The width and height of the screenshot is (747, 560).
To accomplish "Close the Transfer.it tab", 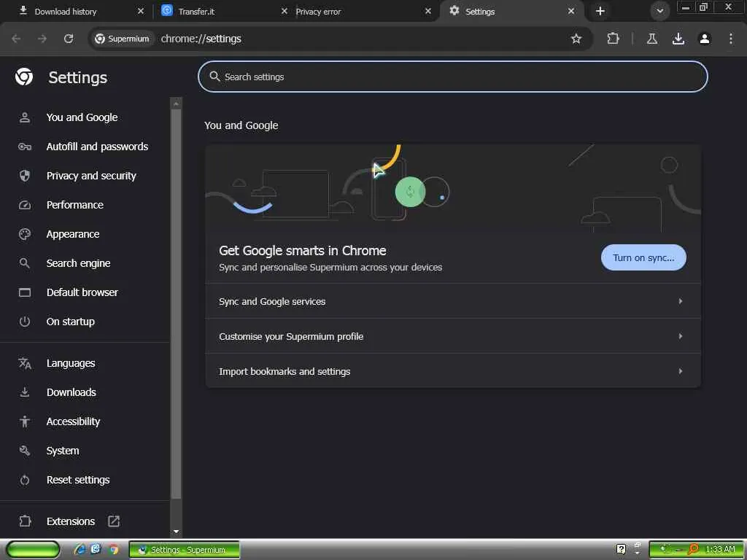I will tap(285, 11).
